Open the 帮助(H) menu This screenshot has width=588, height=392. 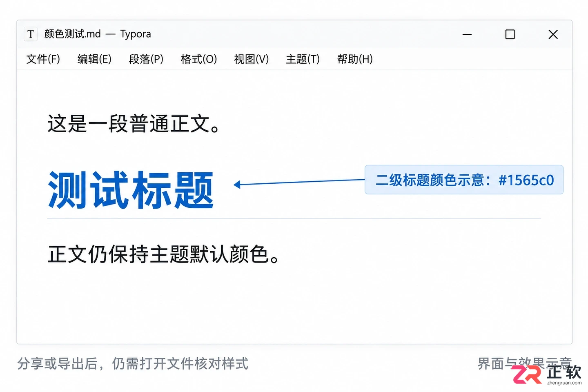[355, 59]
